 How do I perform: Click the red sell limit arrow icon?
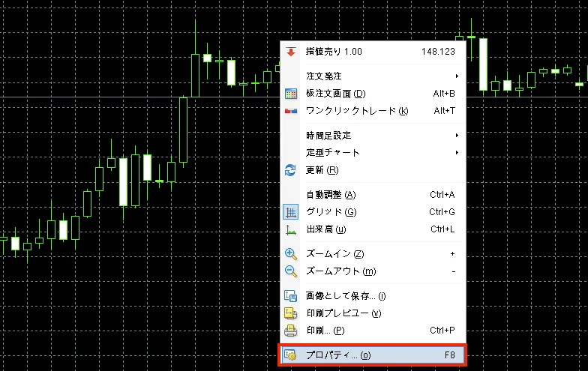point(291,52)
